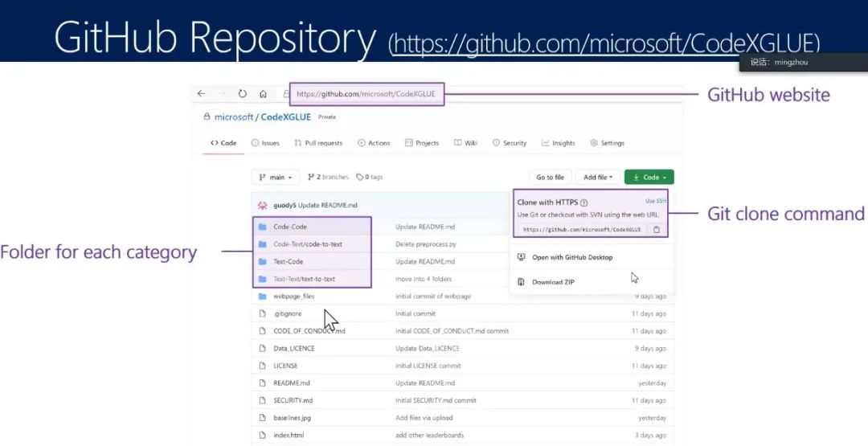Switch to the Wiki tab
The width and height of the screenshot is (868, 446).
pyautogui.click(x=465, y=143)
